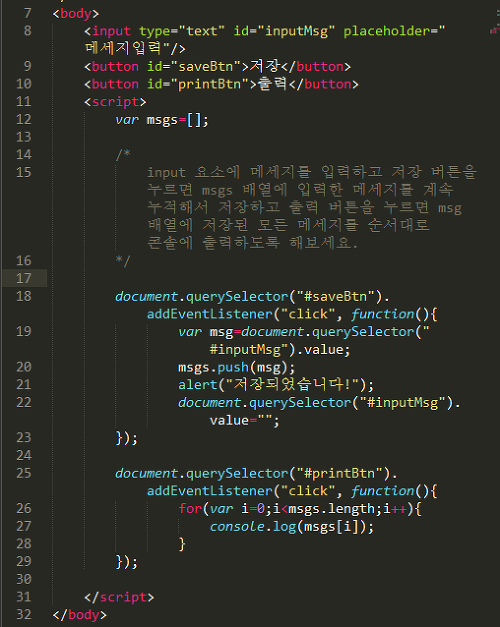
Task: Click line number 24 in the gutter
Action: tap(23, 455)
